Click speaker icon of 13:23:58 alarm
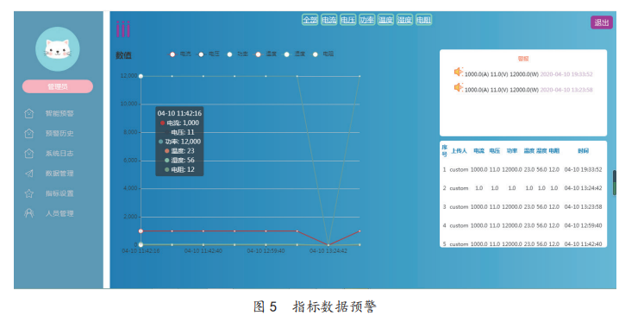Viewport: 644px width, 322px height. point(459,87)
